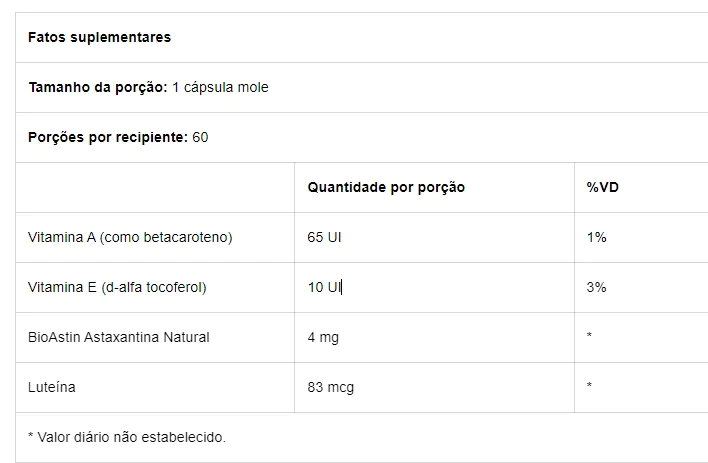Screen dimensions: 708x463
Task: Click the '3%' daily value cell
Action: coord(597,287)
